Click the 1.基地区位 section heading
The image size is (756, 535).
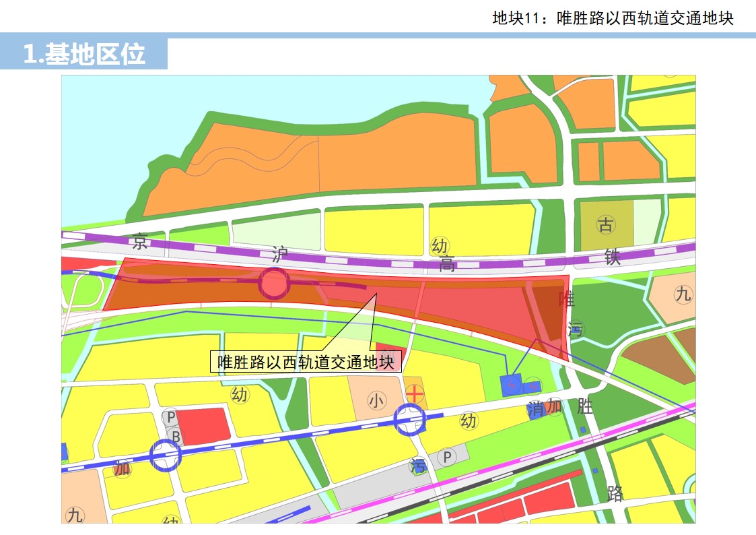coord(84,54)
